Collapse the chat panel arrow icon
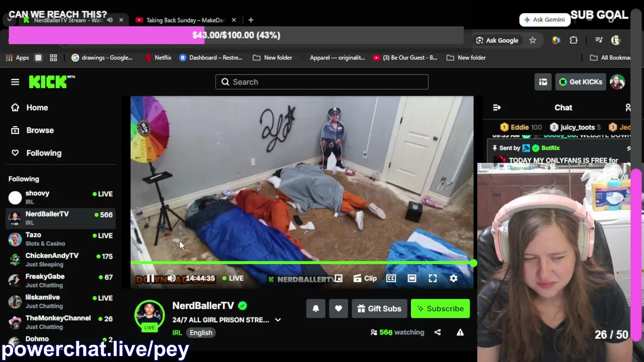 pos(497,108)
